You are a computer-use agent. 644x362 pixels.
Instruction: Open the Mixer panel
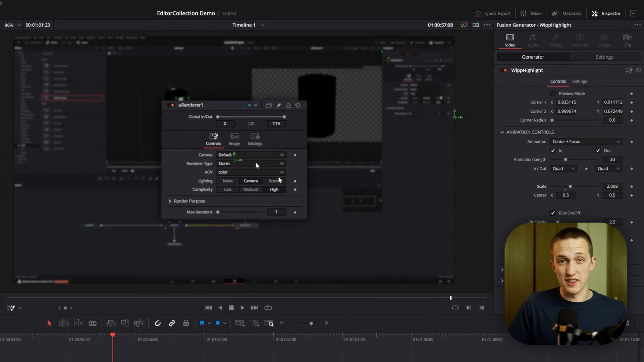(531, 13)
